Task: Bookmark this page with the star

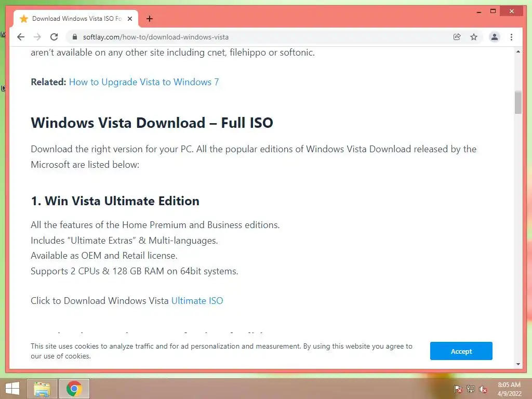Action: 474,37
